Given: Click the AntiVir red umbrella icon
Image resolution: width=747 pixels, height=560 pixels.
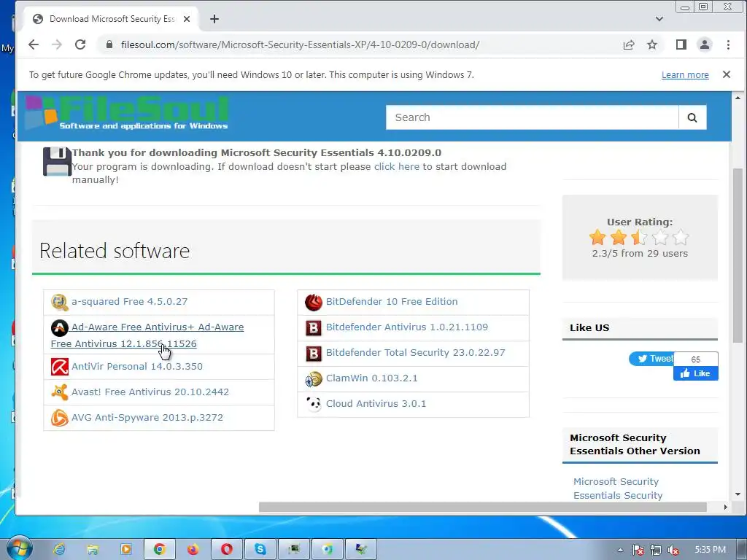Looking at the screenshot, I should pos(60,367).
